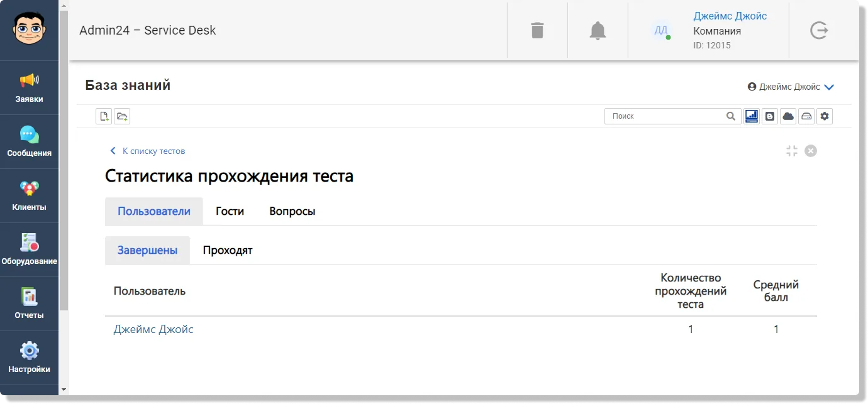
Task: Click the sidebar scrollbar down arrow
Action: 64,390
